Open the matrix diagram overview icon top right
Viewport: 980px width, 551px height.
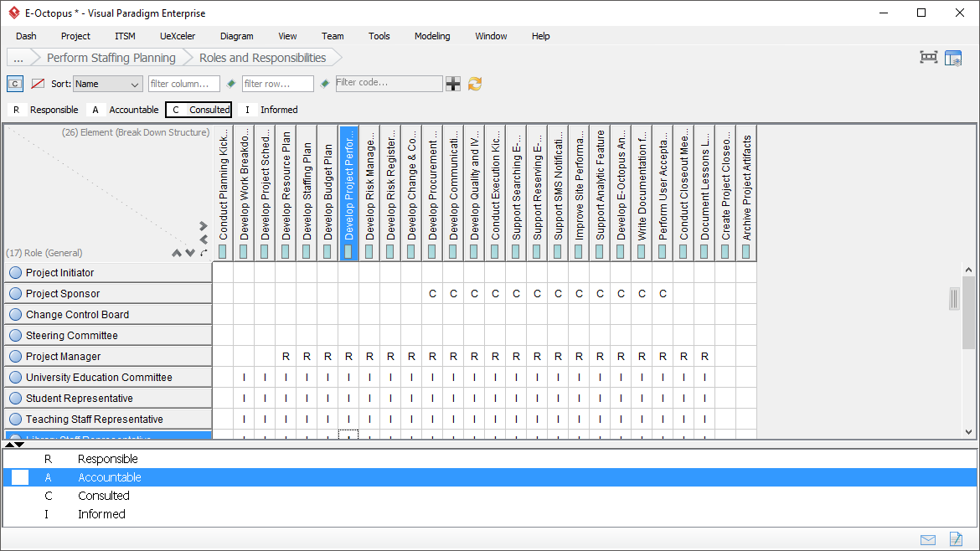[x=953, y=57]
